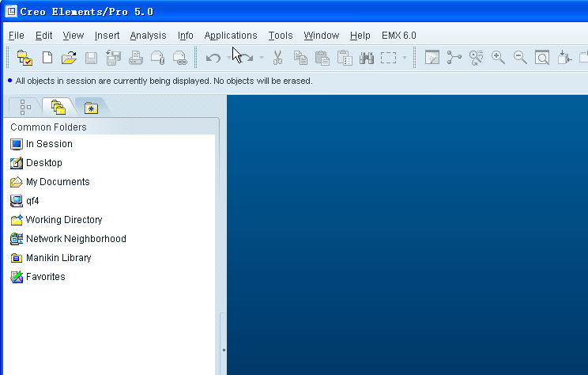Open the Redo history dropdown arrow
The image size is (588, 375).
[262, 58]
